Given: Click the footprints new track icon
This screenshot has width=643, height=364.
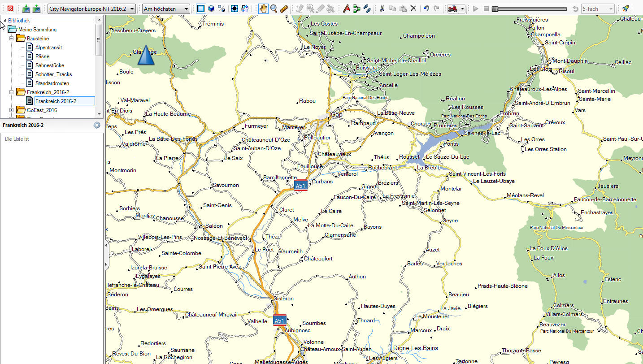Looking at the screenshot, I should (367, 9).
